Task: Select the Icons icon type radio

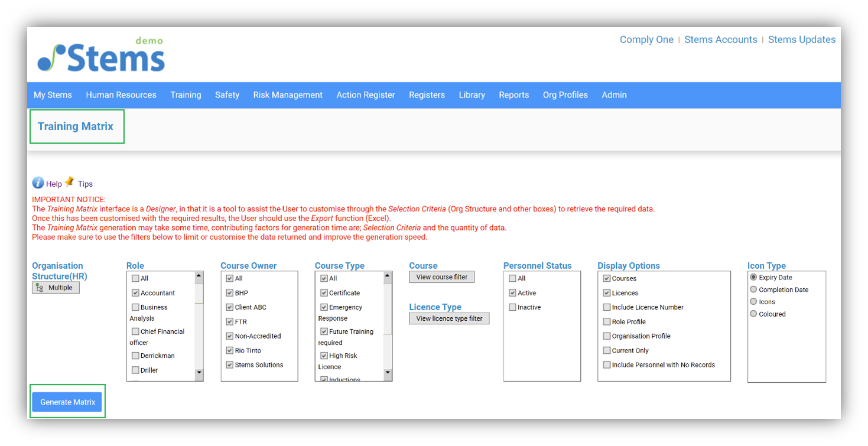Action: [x=753, y=301]
